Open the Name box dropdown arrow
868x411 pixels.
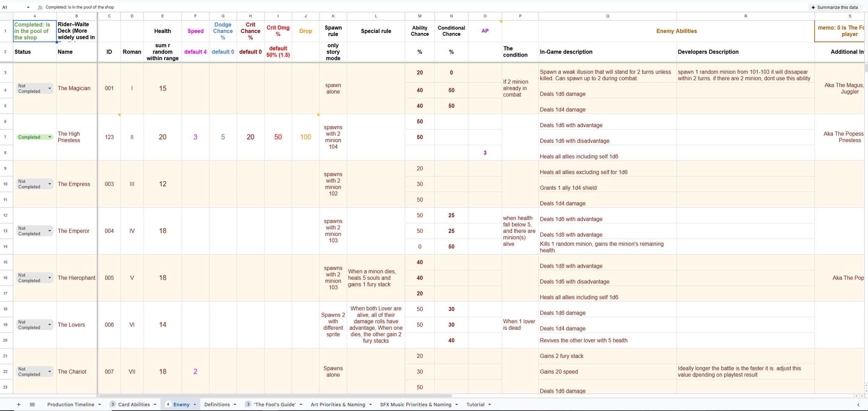pos(28,7)
